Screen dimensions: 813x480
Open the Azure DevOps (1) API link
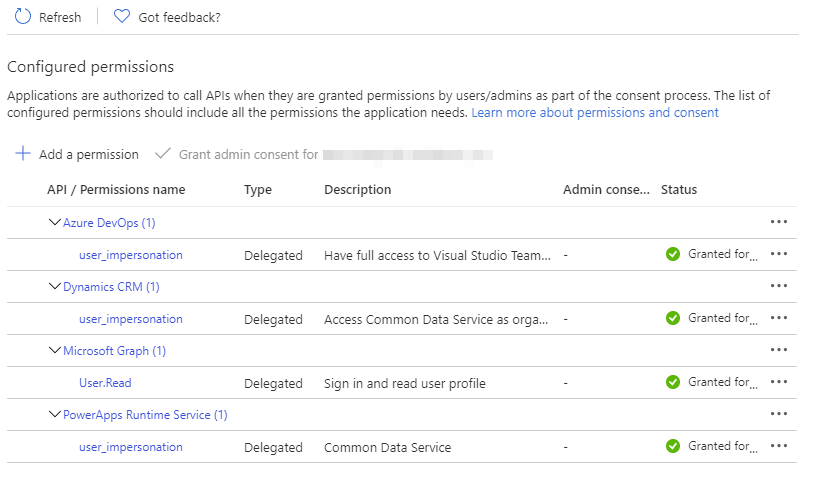pos(109,223)
